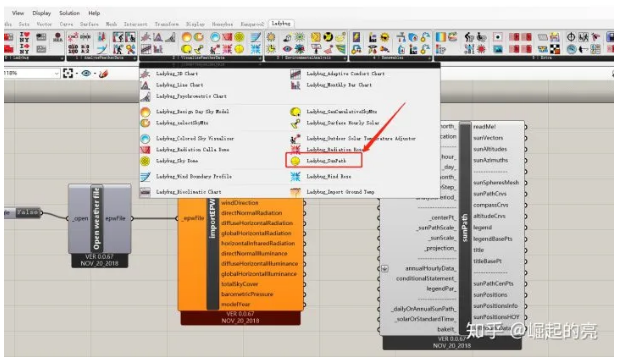
Task: Open the View menu
Action: click(18, 13)
